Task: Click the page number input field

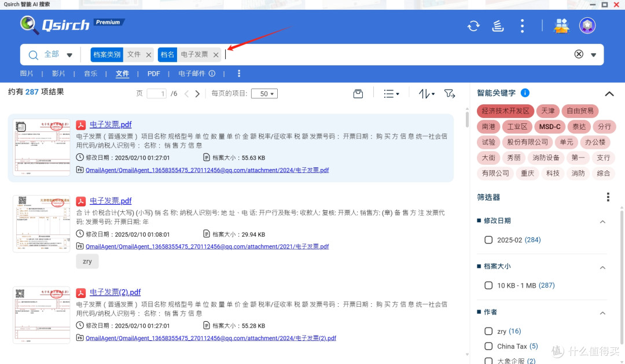Action: tap(157, 94)
